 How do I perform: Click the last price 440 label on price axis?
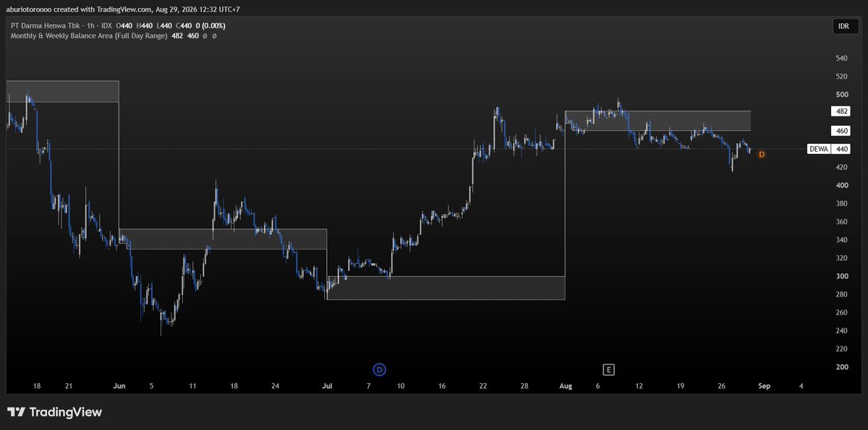[841, 149]
